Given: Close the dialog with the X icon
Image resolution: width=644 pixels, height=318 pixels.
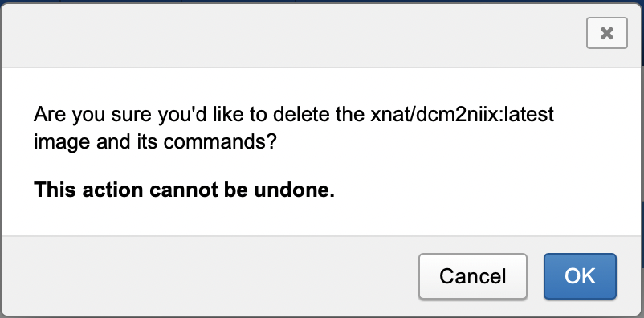Looking at the screenshot, I should click(606, 33).
